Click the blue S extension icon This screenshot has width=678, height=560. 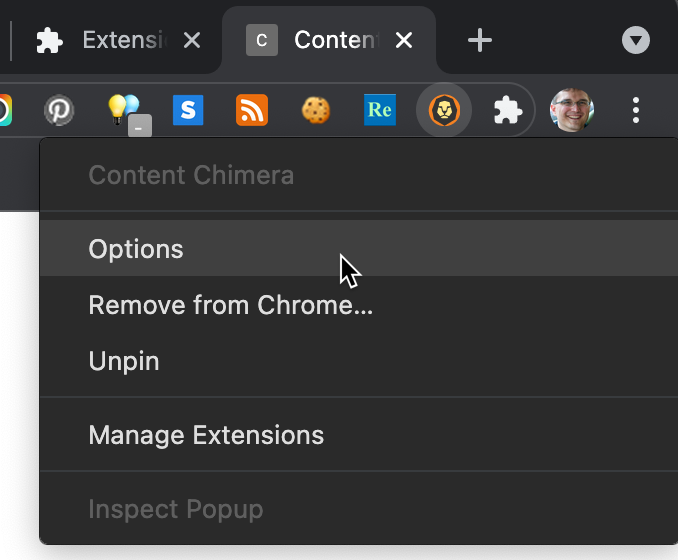(x=188, y=110)
